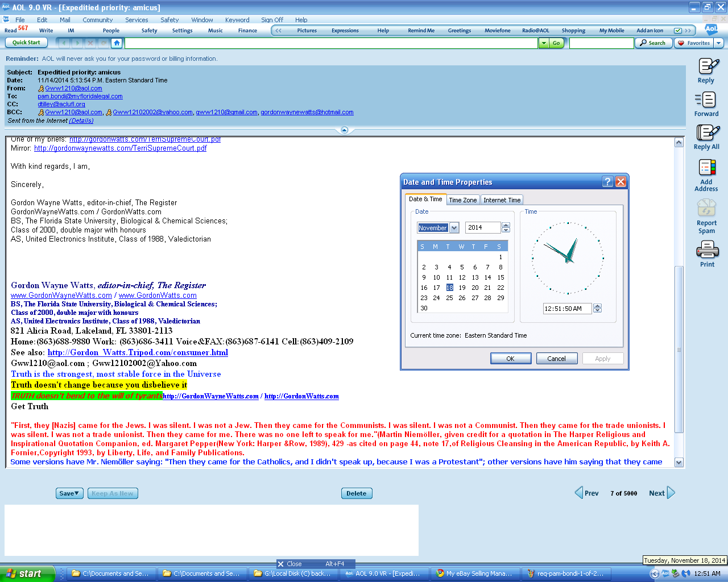The width and height of the screenshot is (728, 582).
Task: Increase time with the spinner up arrow
Action: pyautogui.click(x=597, y=306)
